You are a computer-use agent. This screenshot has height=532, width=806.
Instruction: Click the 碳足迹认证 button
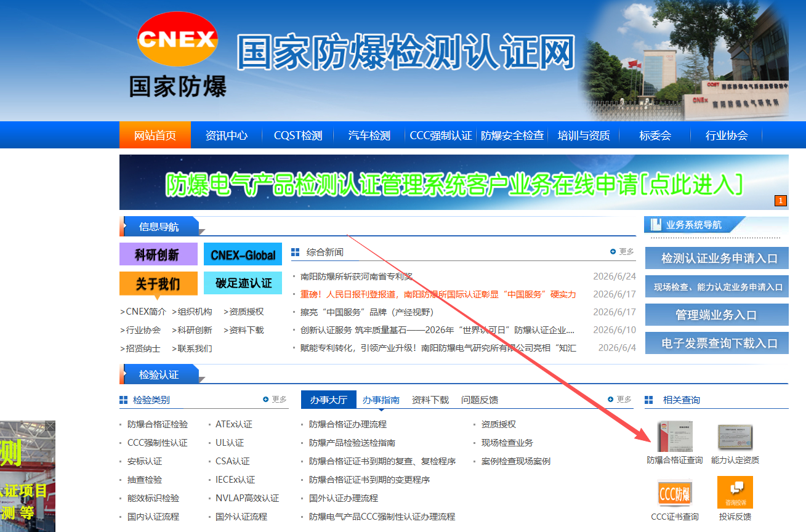click(x=243, y=283)
